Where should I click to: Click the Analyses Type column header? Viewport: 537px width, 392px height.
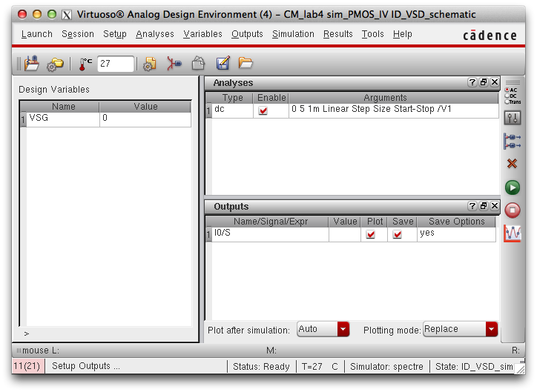pyautogui.click(x=233, y=98)
